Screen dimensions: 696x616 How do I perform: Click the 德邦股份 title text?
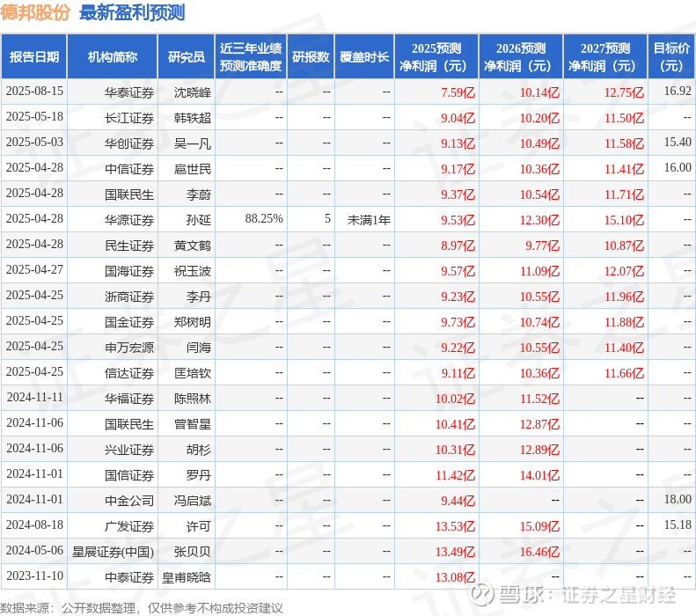pyautogui.click(x=35, y=12)
